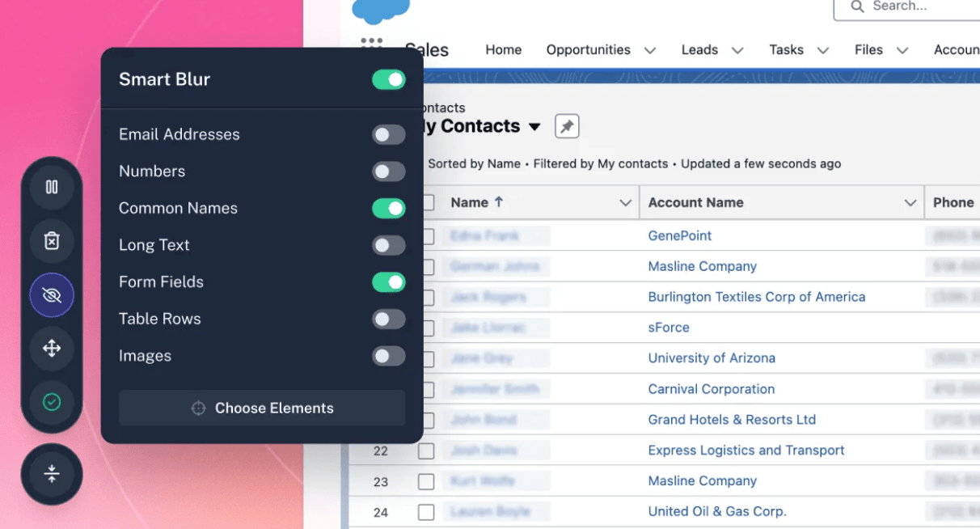The image size is (980, 529).
Task: Click the Account Name column header
Action: point(696,203)
